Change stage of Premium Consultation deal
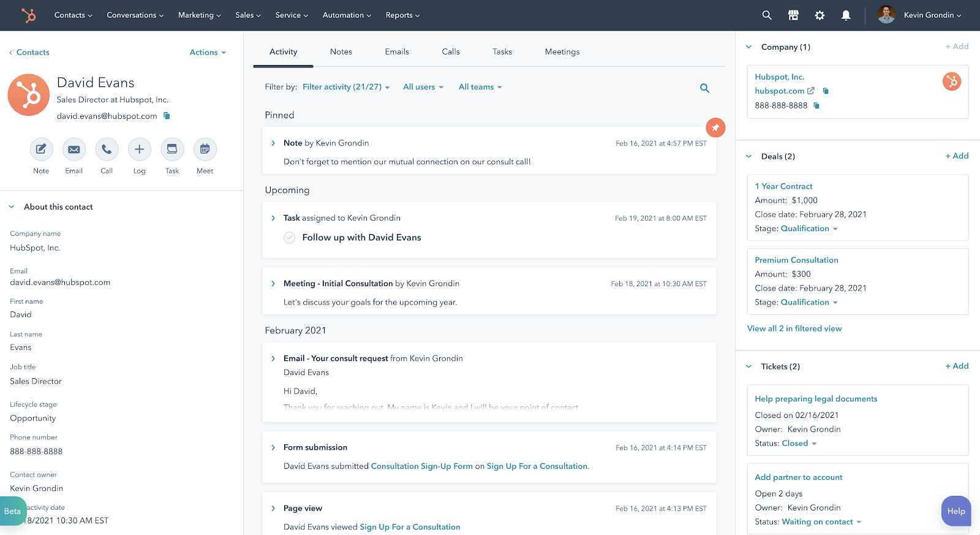Viewport: 980px width, 535px height. (809, 302)
